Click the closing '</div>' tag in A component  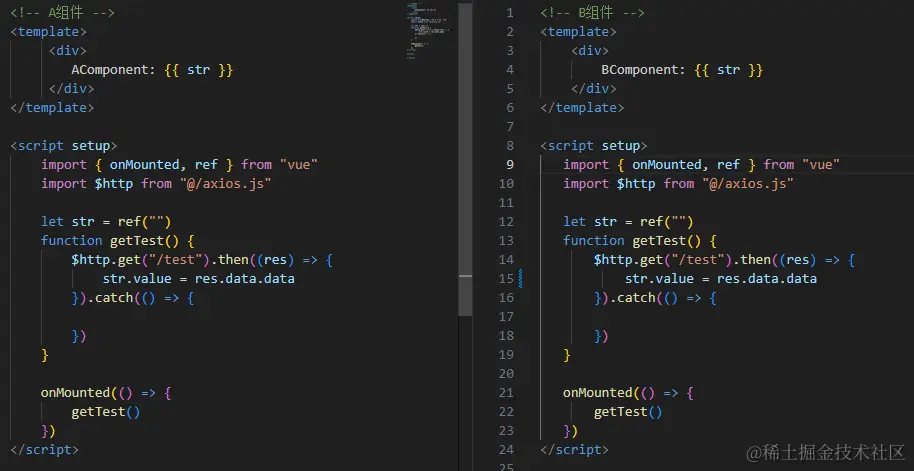point(71,89)
